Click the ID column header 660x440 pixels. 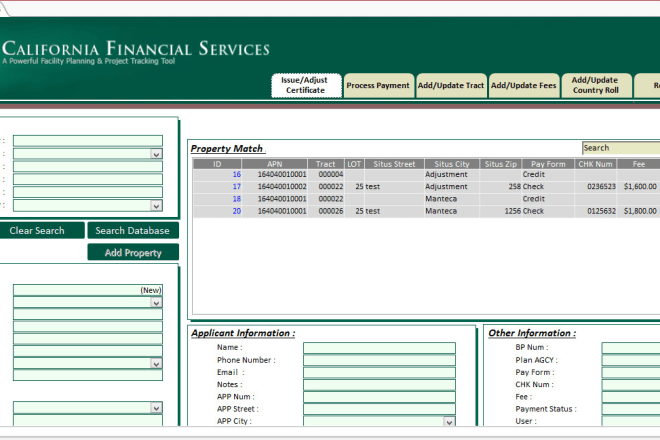tap(217, 164)
